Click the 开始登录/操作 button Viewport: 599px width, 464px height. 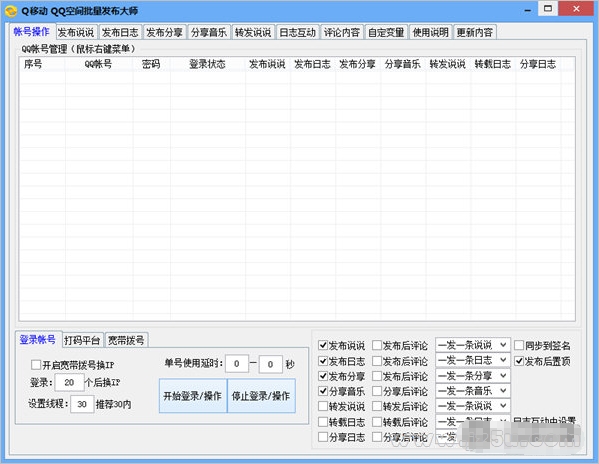coord(193,396)
